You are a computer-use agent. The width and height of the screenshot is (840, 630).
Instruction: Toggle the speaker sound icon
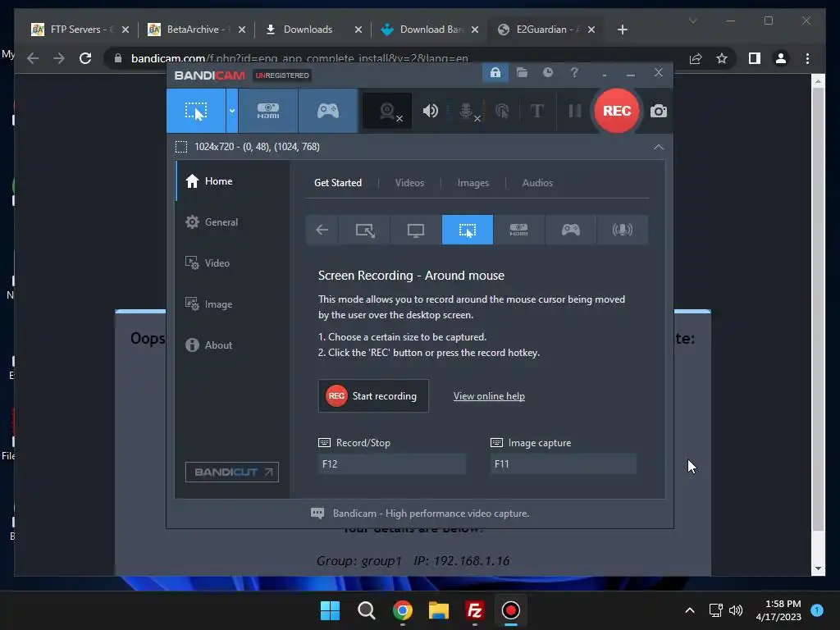(430, 111)
